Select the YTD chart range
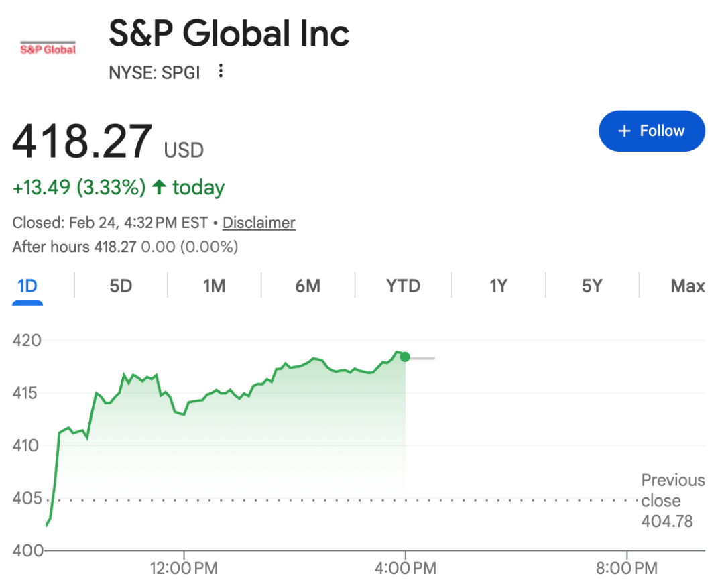Screen dimensions: 724x588 click(403, 286)
